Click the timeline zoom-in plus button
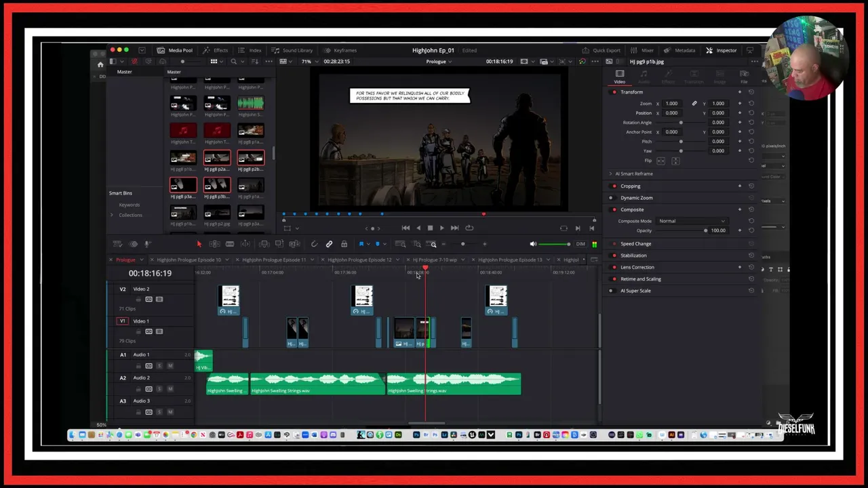The height and width of the screenshot is (488, 868). pos(484,244)
